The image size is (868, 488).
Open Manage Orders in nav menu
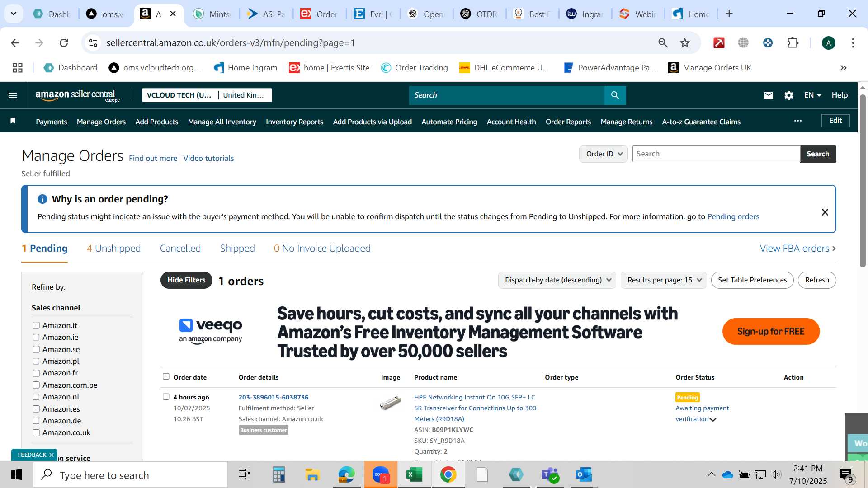[101, 122]
